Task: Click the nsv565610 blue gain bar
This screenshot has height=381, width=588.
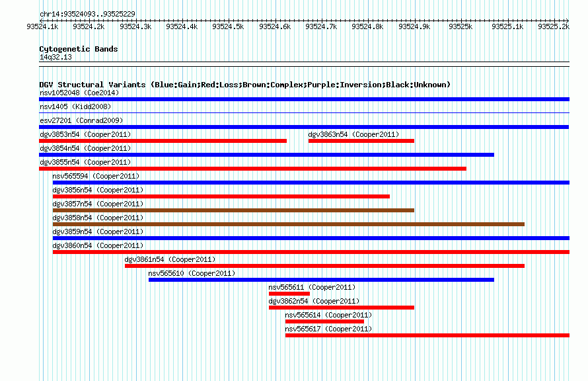Action: pyautogui.click(x=321, y=280)
